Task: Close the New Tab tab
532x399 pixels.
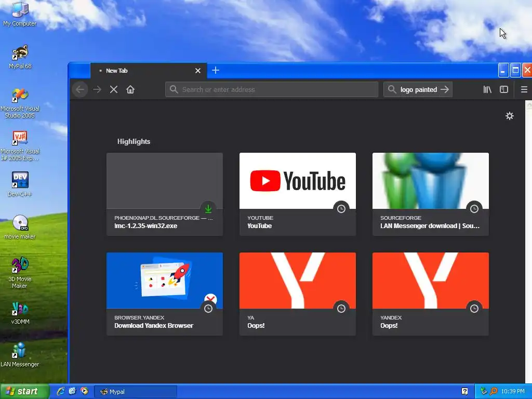Action: 198,71
